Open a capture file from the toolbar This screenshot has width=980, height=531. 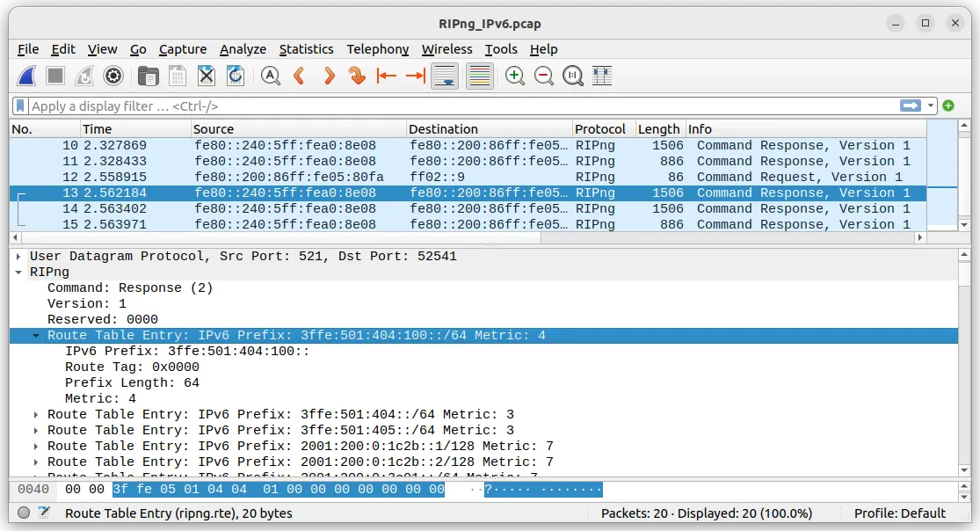[x=149, y=76]
